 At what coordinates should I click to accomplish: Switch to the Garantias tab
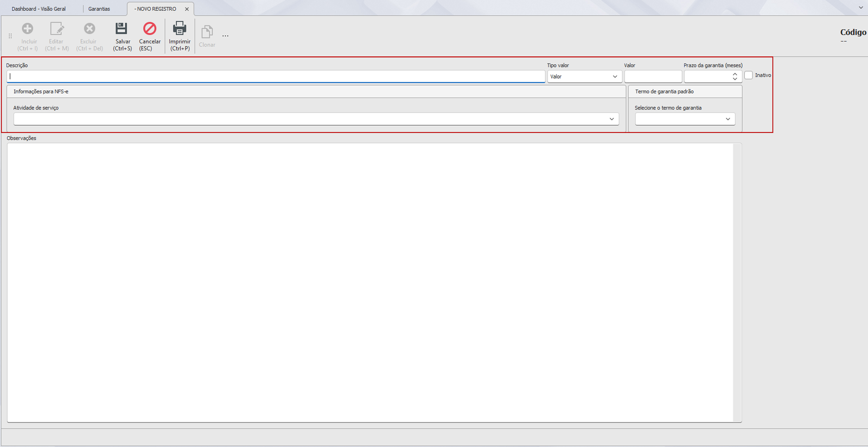click(x=99, y=9)
